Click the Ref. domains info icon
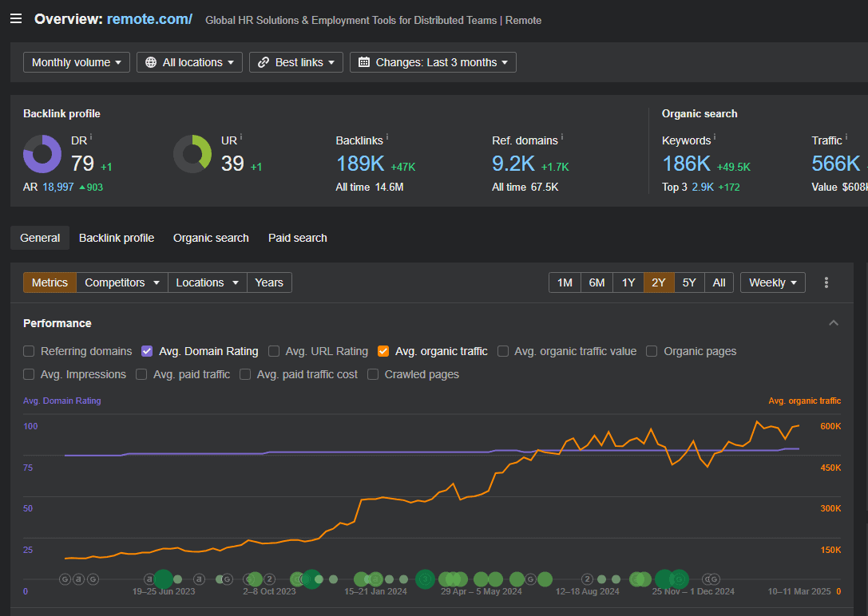This screenshot has width=868, height=616. point(562,137)
